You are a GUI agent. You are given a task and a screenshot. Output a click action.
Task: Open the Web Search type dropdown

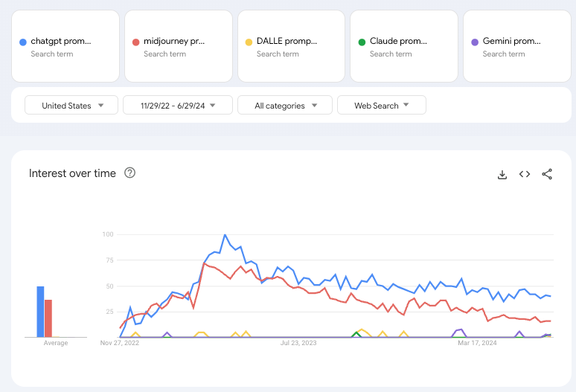(x=382, y=106)
